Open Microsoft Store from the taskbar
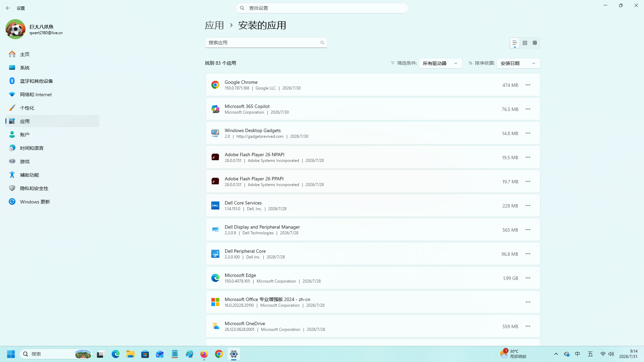The width and height of the screenshot is (644, 362). tap(145, 354)
